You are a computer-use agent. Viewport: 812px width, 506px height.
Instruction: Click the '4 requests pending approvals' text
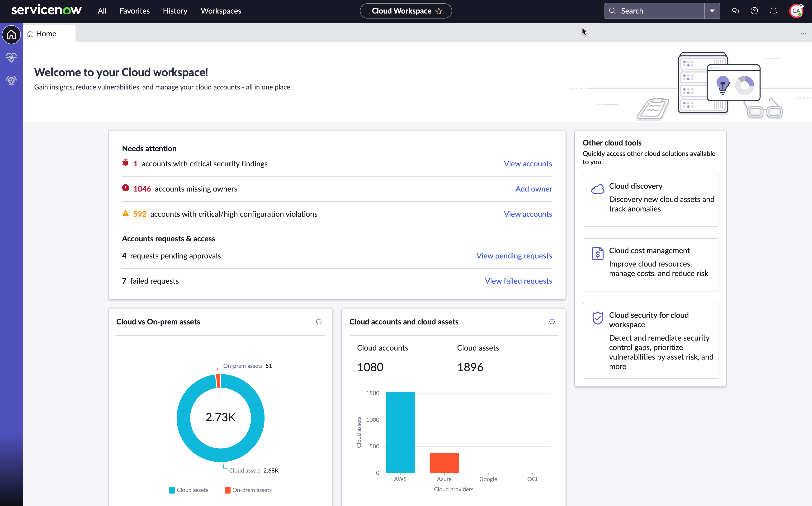pyautogui.click(x=171, y=256)
